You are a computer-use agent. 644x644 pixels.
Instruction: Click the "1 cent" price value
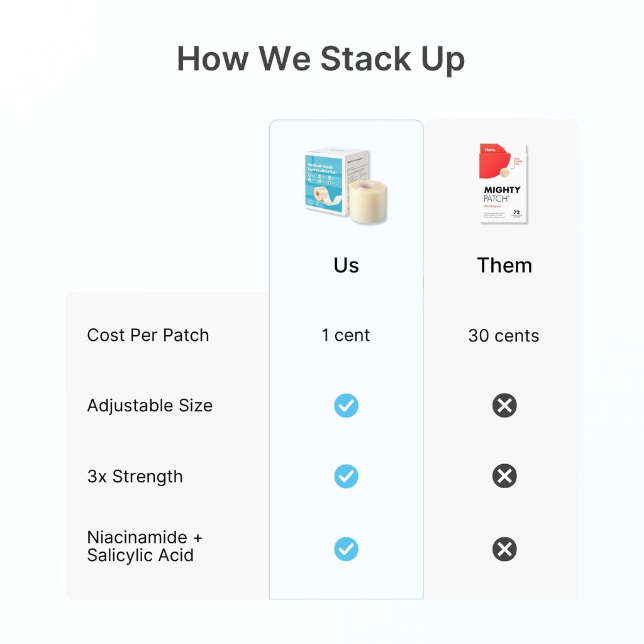346,335
